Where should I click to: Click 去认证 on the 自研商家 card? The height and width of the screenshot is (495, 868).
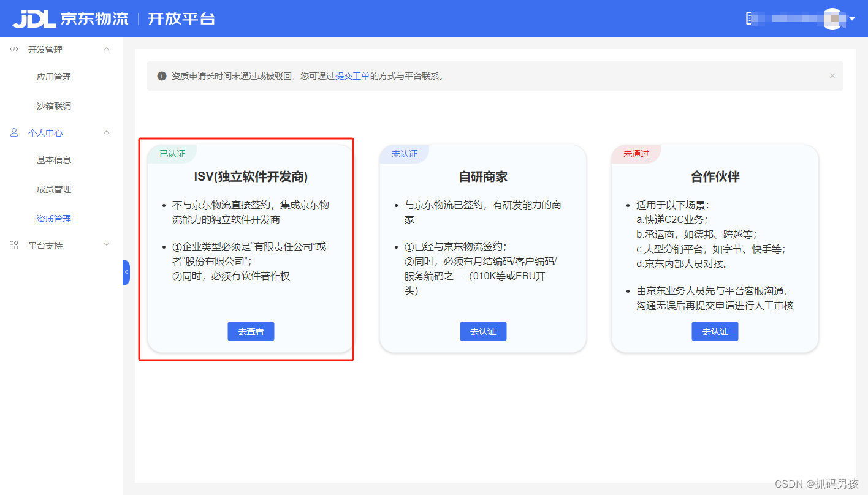click(x=483, y=331)
